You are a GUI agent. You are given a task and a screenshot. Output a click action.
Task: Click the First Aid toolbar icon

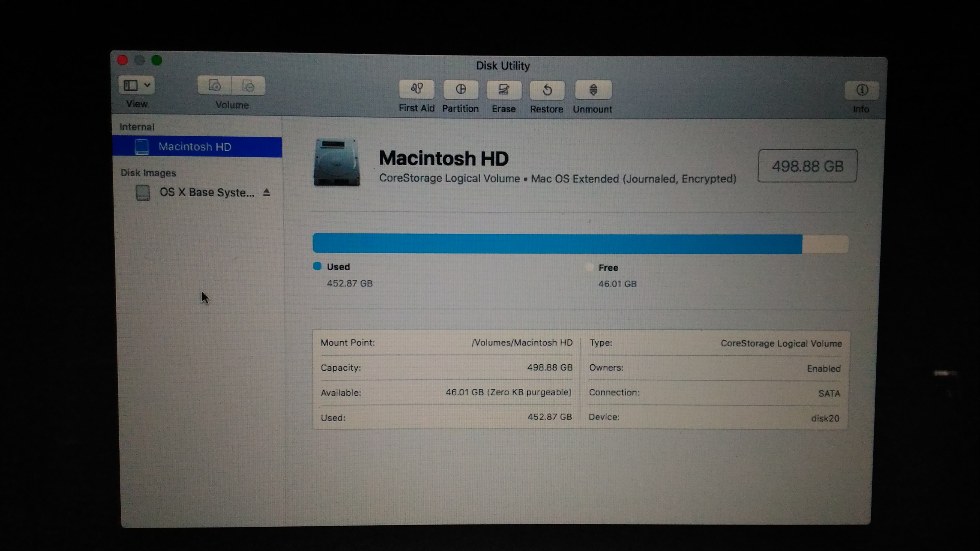[x=416, y=89]
